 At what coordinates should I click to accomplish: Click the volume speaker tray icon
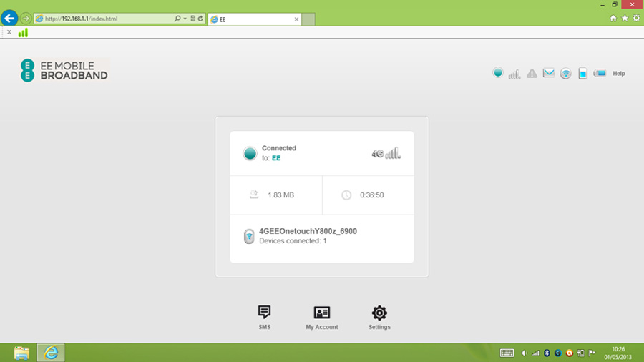pyautogui.click(x=524, y=353)
